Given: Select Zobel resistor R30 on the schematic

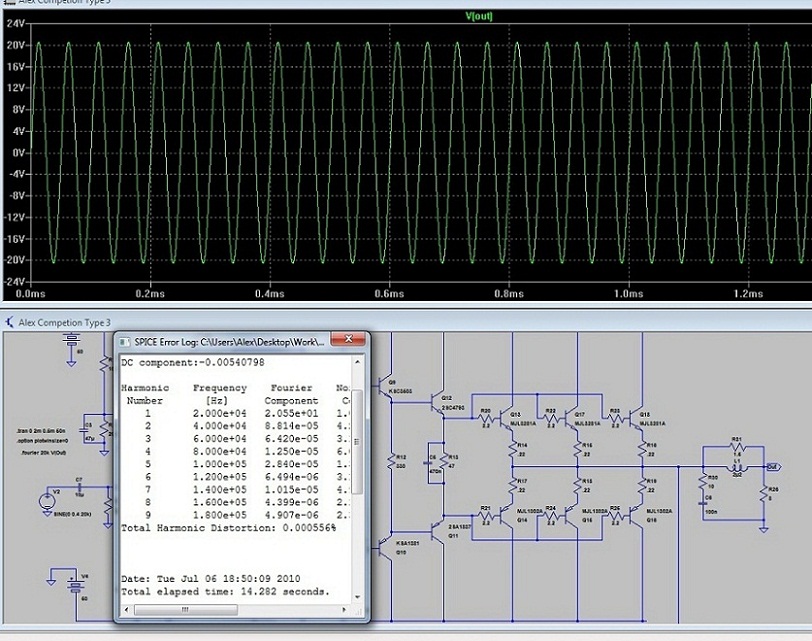Looking at the screenshot, I should [x=703, y=482].
